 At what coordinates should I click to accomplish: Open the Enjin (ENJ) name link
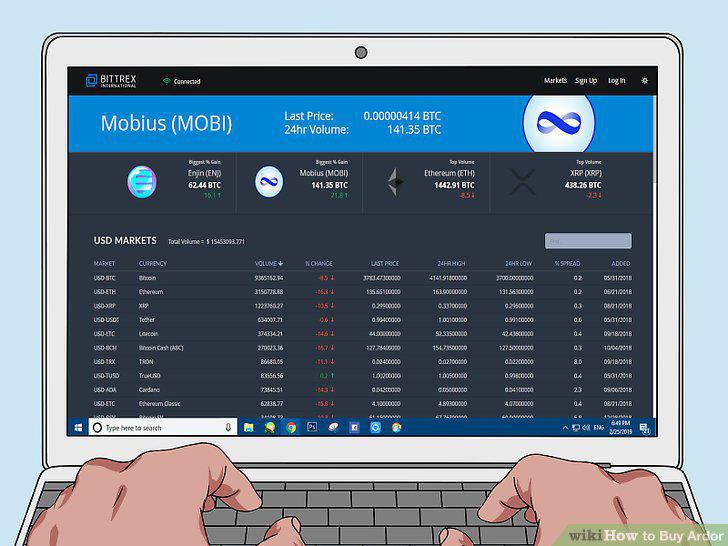click(x=204, y=173)
